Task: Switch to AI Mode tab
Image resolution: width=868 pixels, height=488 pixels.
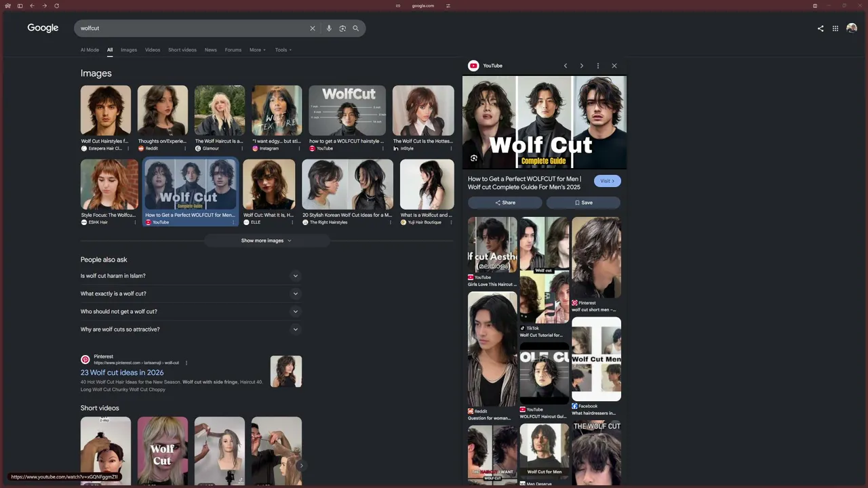Action: pos(90,49)
